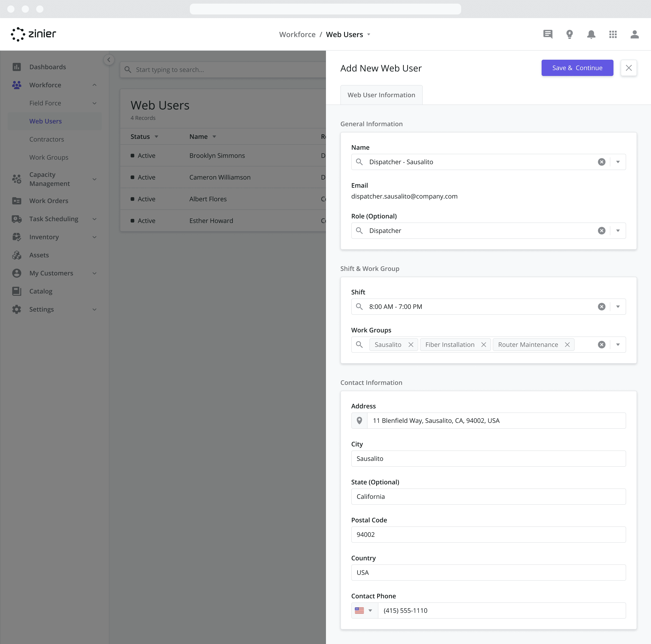Screen dimensions: 651x644
Task: Expand the My Customers chevron
Action: (x=94, y=273)
